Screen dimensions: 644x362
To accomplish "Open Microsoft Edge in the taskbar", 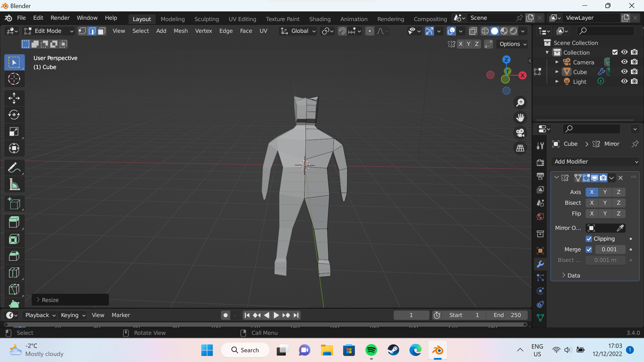I will (x=415, y=350).
